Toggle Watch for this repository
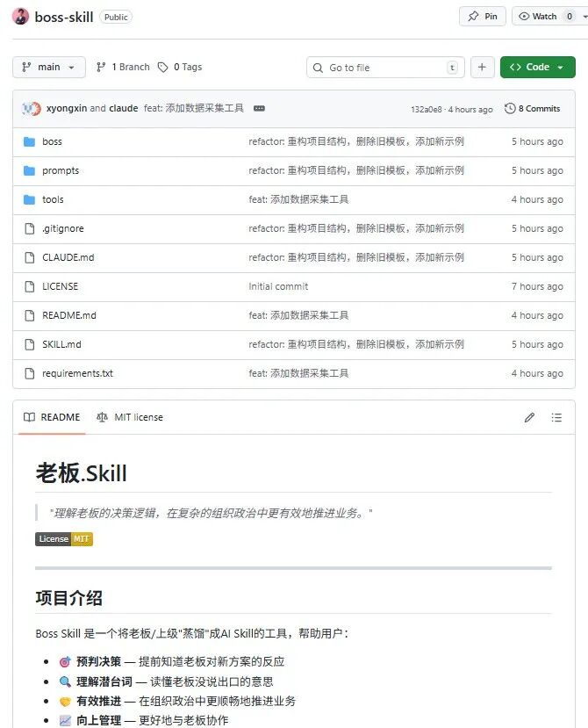The image size is (588, 728). click(538, 16)
